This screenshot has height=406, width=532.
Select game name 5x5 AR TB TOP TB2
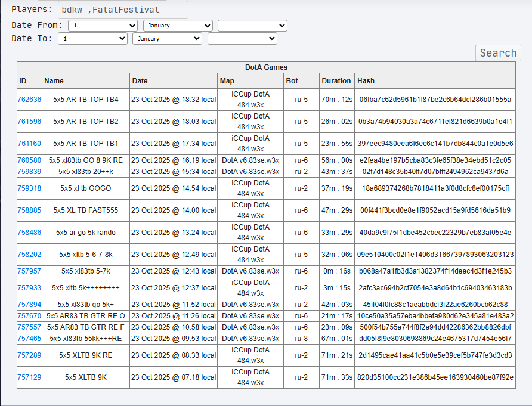(86, 122)
